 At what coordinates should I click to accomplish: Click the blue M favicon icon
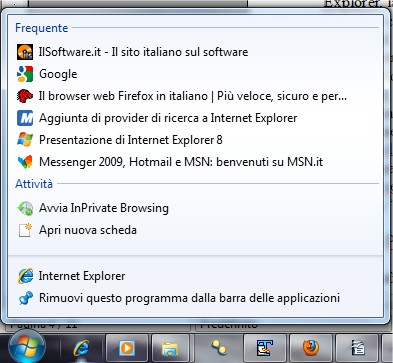pos(25,118)
